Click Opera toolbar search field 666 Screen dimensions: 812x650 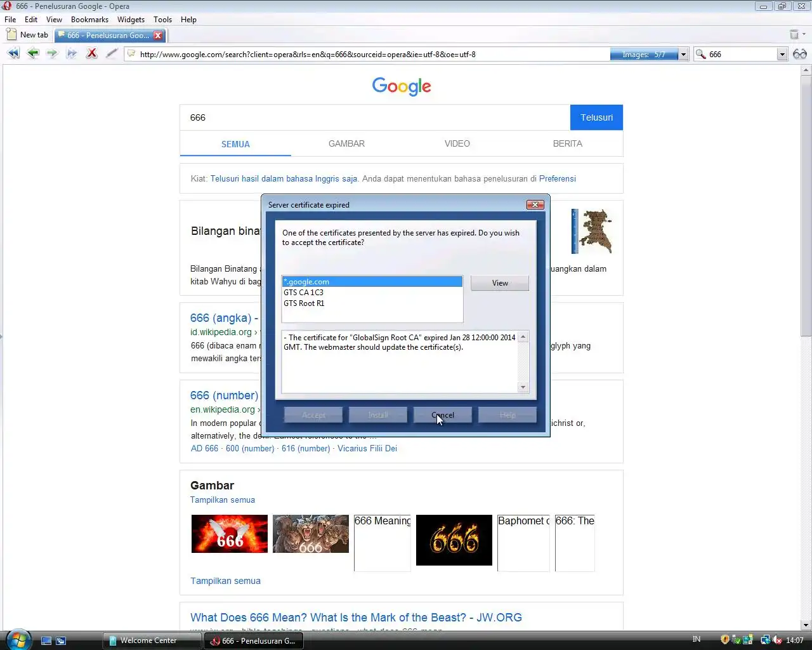741,55
